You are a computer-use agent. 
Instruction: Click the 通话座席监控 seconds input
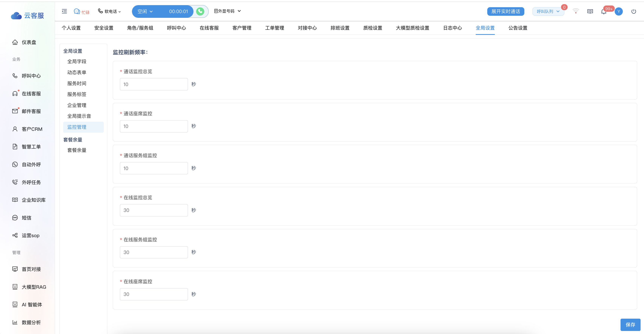click(x=154, y=126)
